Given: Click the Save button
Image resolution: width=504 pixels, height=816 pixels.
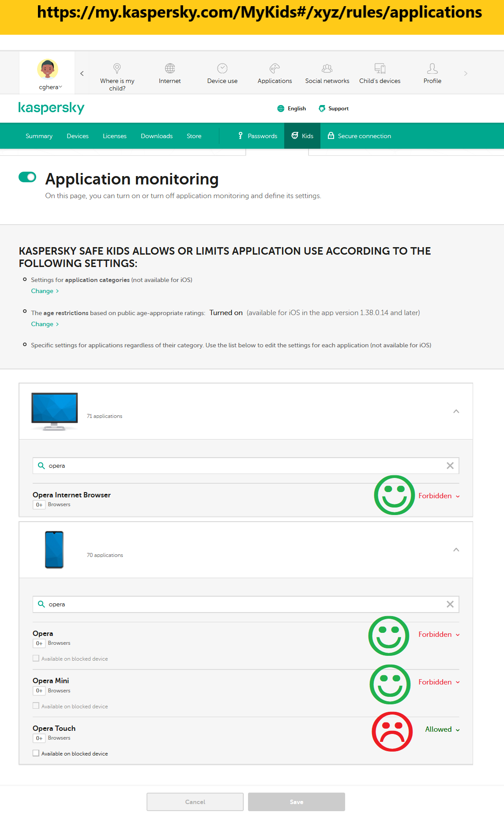Looking at the screenshot, I should pos(297,802).
